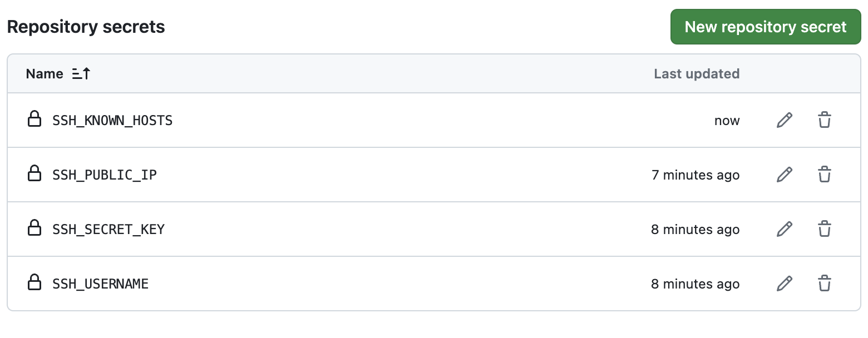Toggle sort order using the Name sort icon

[80, 73]
